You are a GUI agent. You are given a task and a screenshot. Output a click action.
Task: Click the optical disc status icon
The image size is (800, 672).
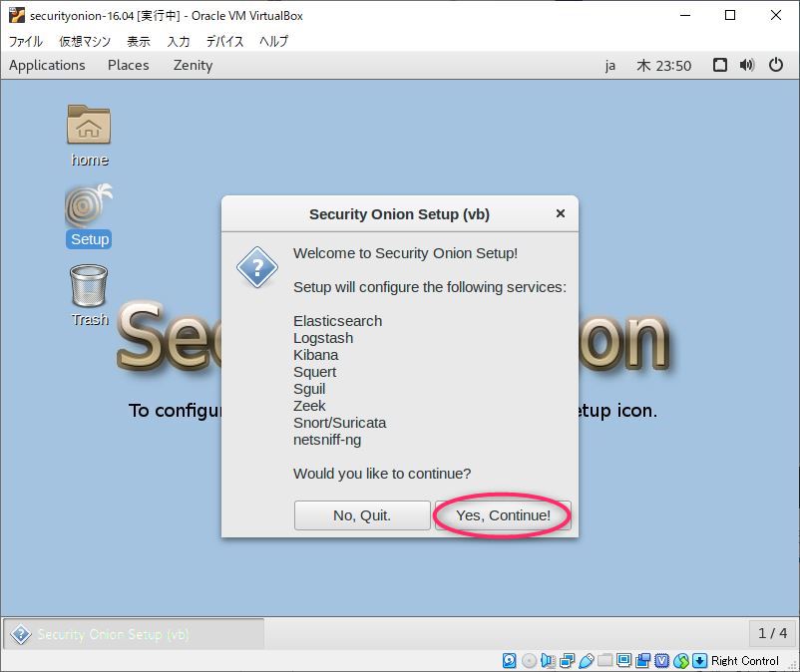[x=529, y=661]
